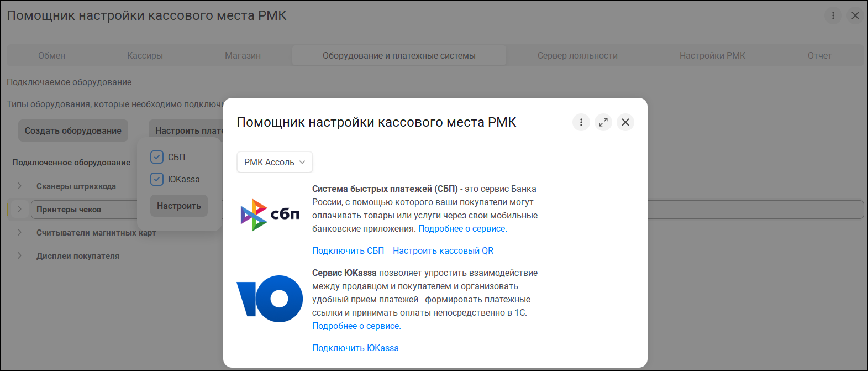Close the background assistant window

855,15
